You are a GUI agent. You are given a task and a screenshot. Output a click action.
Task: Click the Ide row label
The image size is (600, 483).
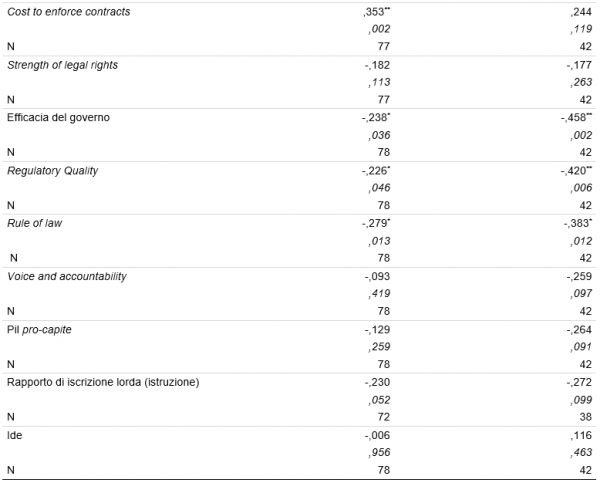(14, 435)
